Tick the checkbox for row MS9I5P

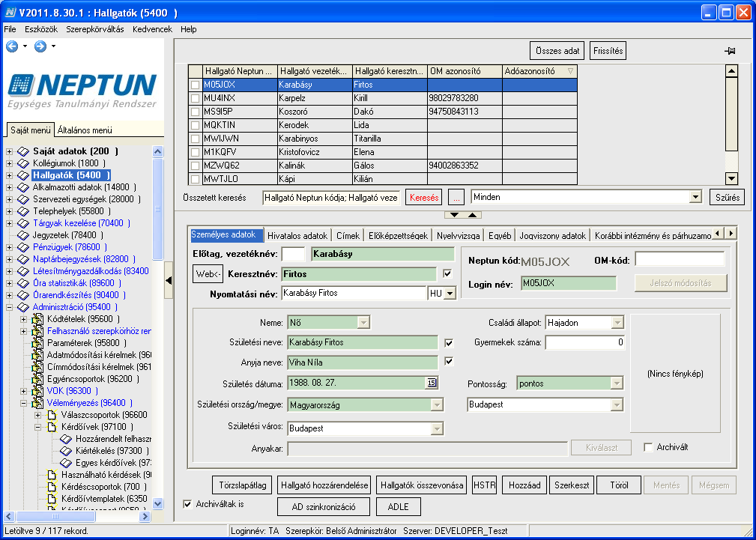(196, 112)
